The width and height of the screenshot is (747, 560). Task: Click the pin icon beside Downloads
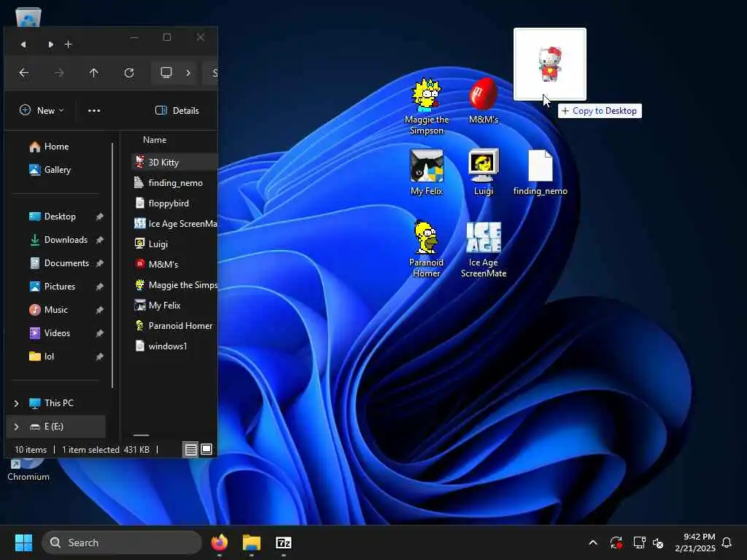click(99, 240)
